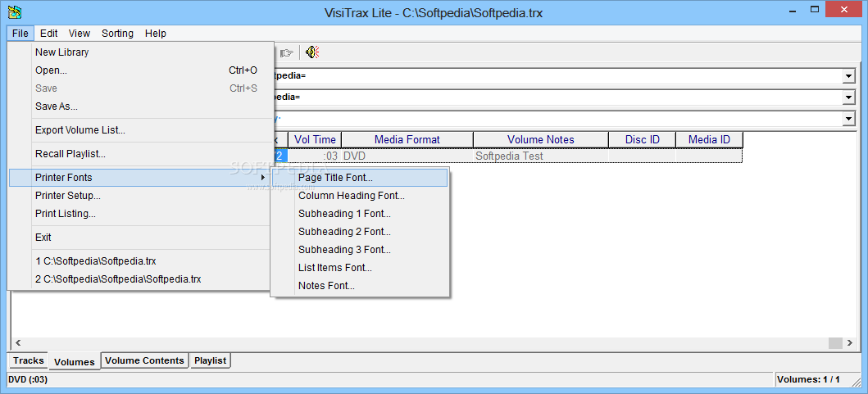Switch to the Volumes tab

[x=75, y=362]
